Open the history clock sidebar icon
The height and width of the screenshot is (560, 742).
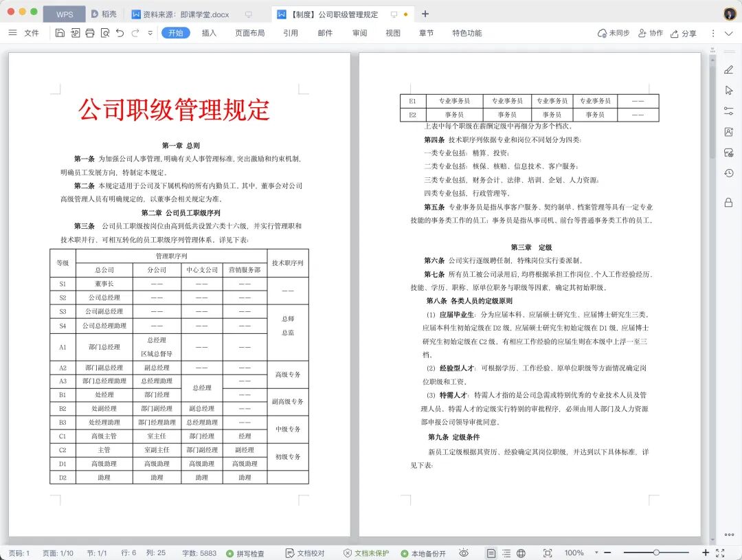[729, 173]
